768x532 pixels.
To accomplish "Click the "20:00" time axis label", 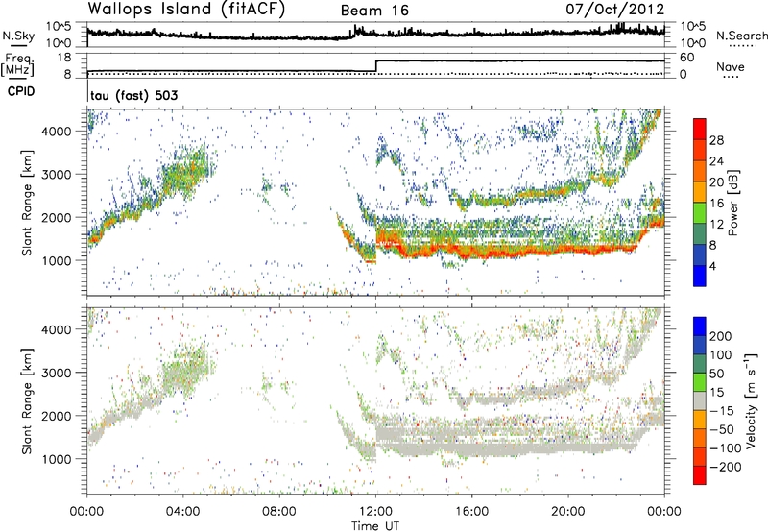I will click(568, 512).
